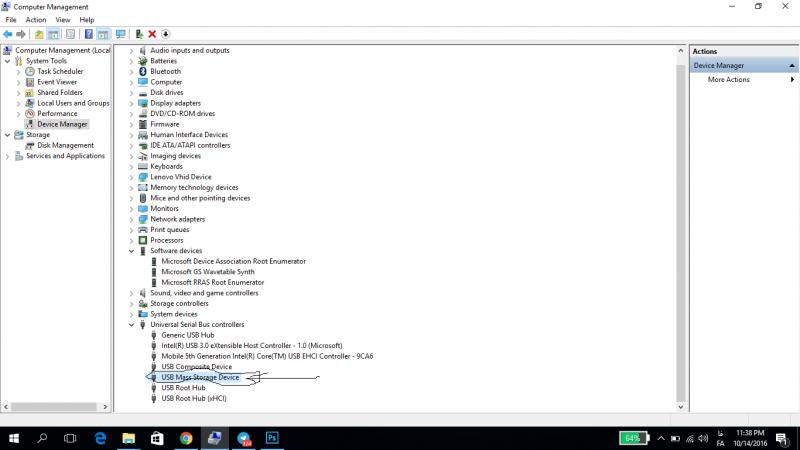Open File Explorer from the taskbar
Screen dimensions: 800x450
pos(129,438)
